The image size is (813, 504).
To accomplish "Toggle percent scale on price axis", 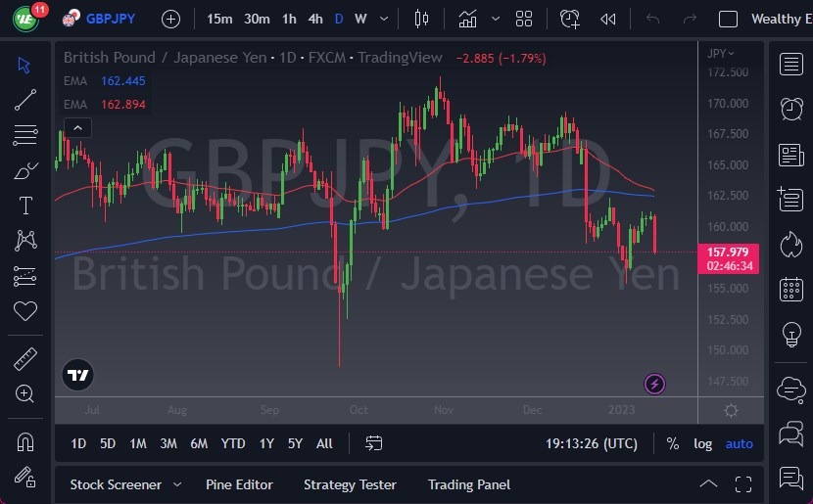I will click(x=673, y=443).
